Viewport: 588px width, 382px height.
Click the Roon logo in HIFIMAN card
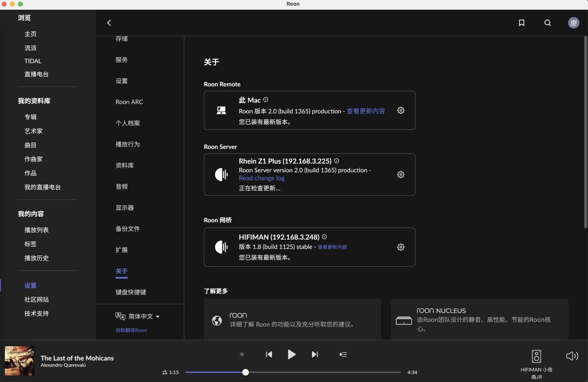coord(222,247)
